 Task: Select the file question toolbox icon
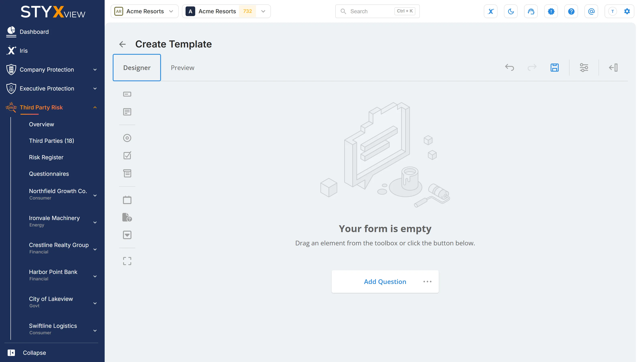click(127, 217)
